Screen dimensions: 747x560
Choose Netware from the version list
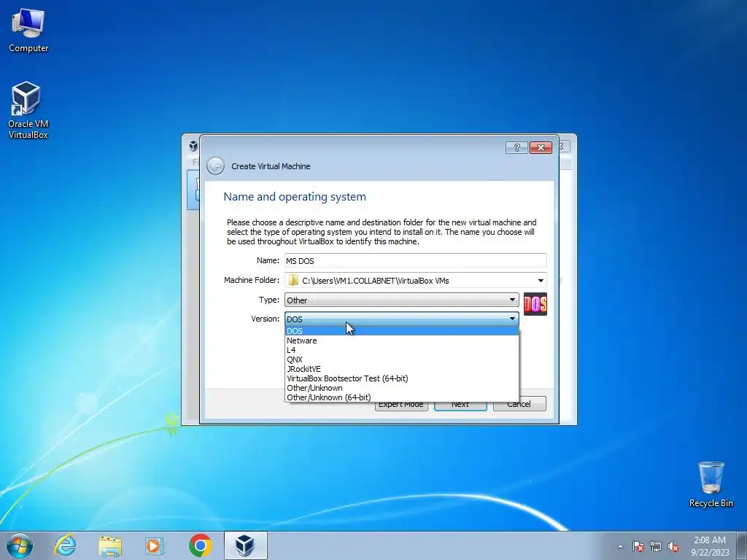pos(402,341)
